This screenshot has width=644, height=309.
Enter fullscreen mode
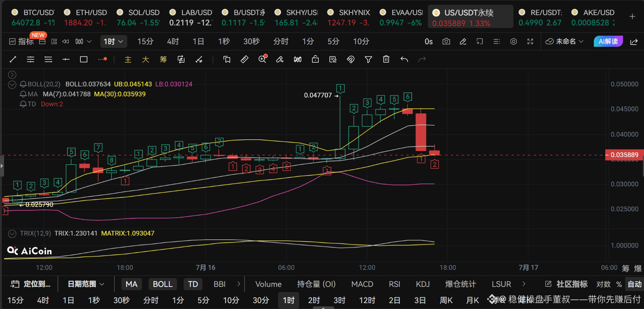pos(530,41)
